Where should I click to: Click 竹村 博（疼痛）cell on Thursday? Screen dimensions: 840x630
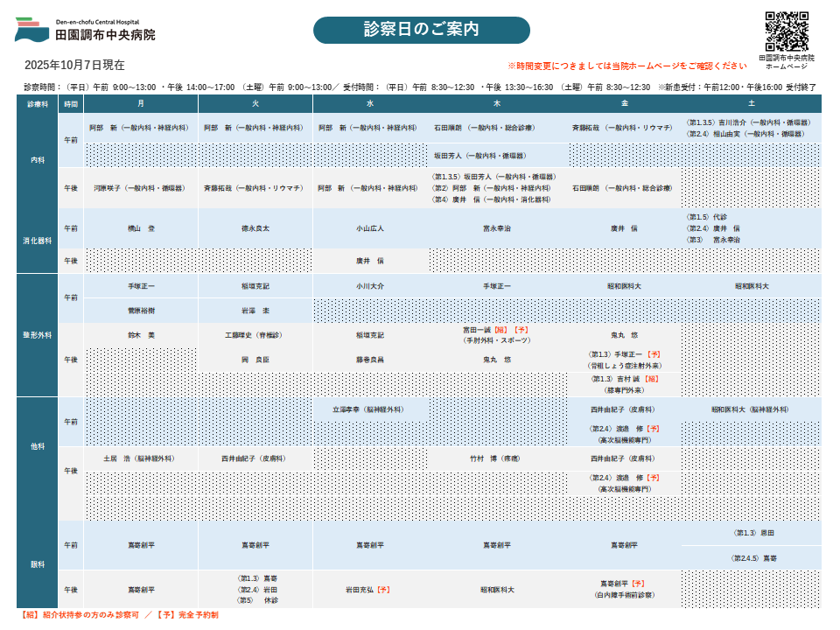tap(496, 458)
